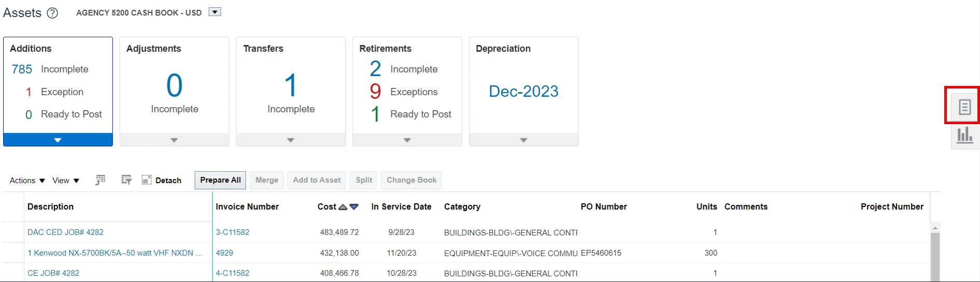The height and width of the screenshot is (282, 980).
Task: Expand the Depreciation tile arrow
Action: pyautogui.click(x=523, y=140)
